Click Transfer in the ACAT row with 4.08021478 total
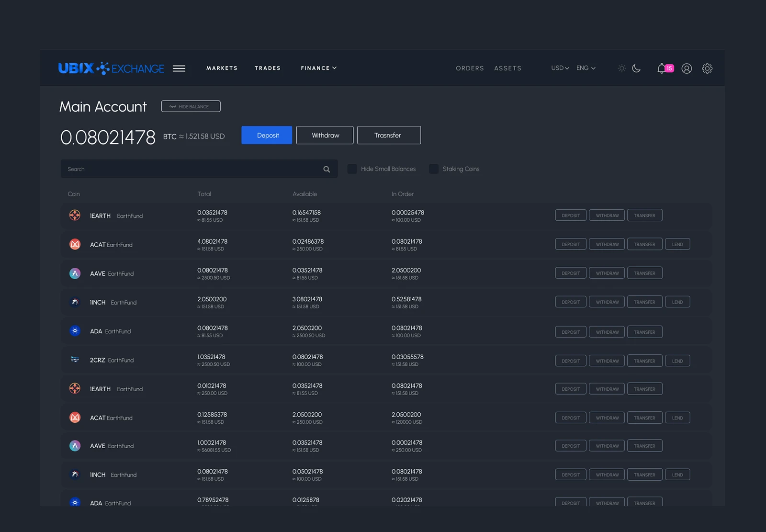 pyautogui.click(x=644, y=244)
